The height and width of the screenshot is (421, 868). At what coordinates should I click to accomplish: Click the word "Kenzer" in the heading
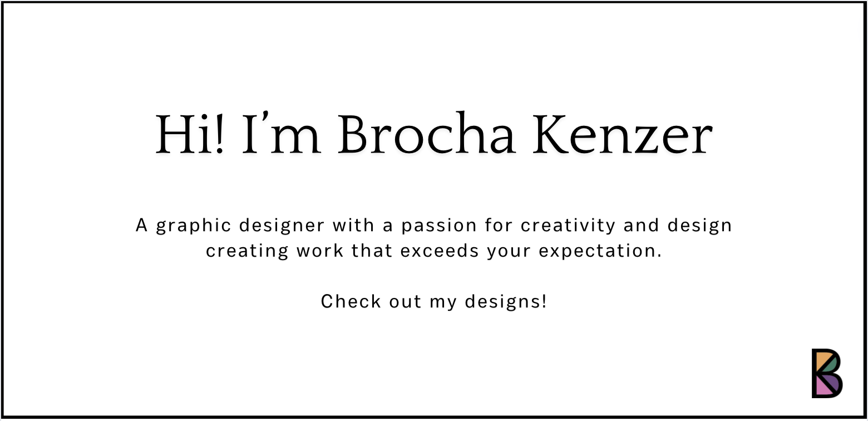(622, 135)
